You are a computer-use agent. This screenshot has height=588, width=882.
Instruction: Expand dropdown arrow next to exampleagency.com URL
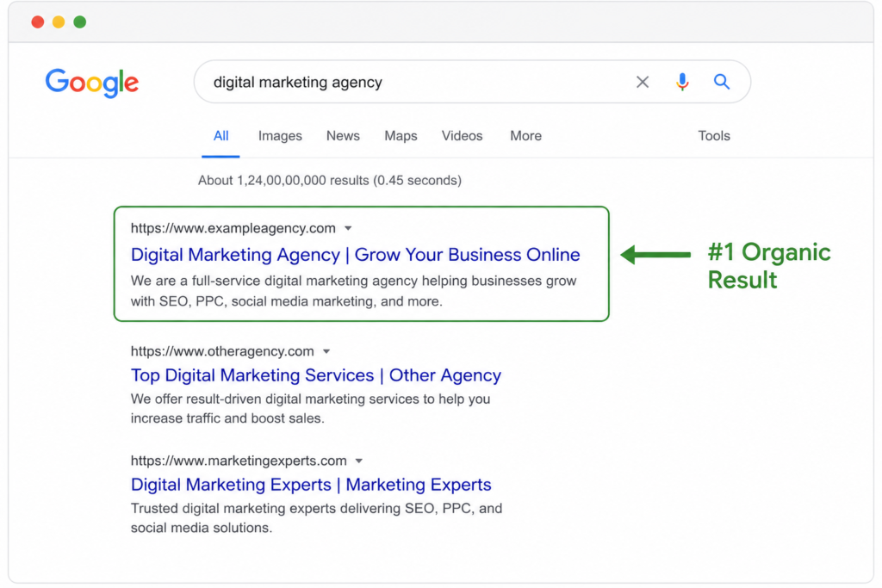pos(348,228)
